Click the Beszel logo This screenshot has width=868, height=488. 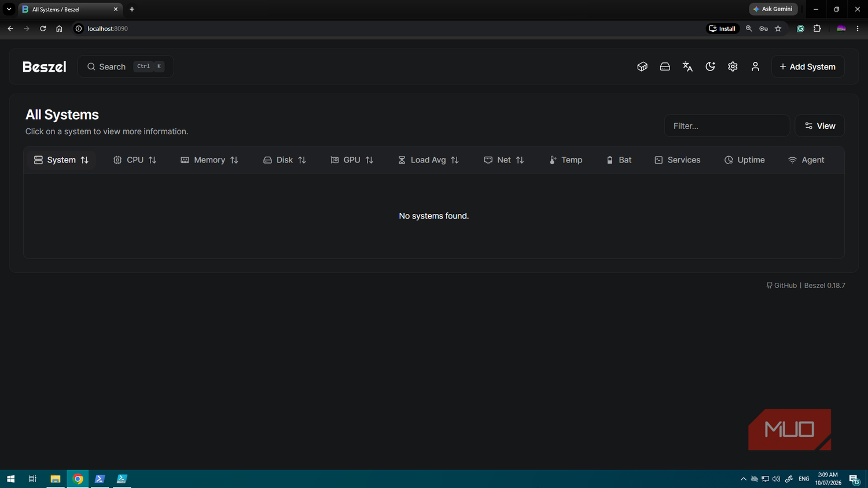45,66
